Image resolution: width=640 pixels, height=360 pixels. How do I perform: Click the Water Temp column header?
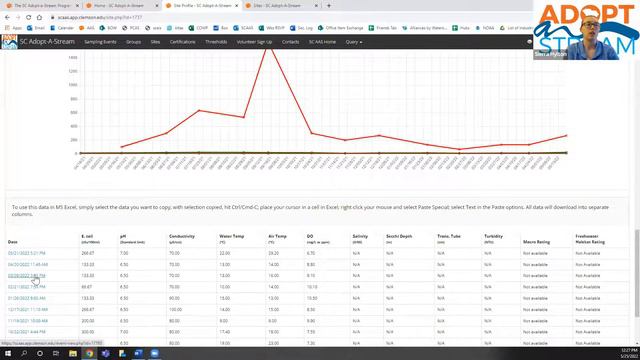click(231, 239)
